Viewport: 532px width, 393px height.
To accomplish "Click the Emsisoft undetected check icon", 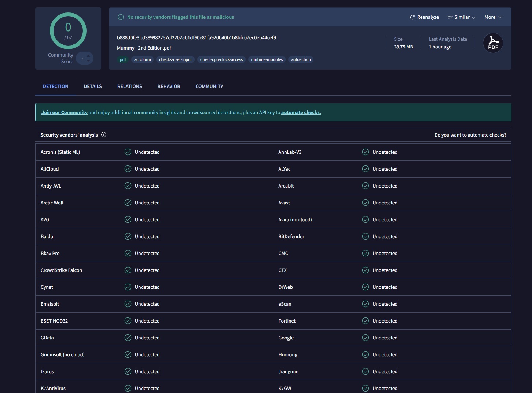I will point(128,304).
